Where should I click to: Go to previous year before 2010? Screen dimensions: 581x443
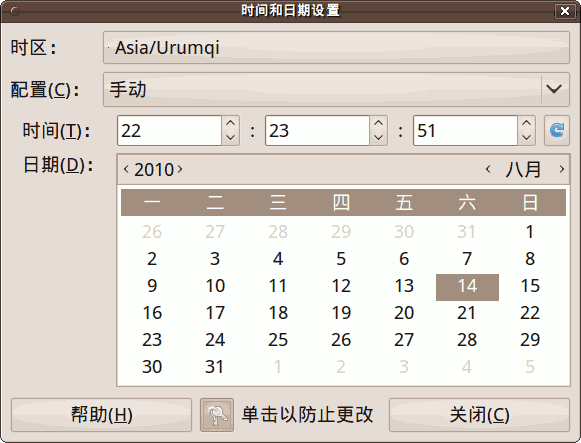(126, 169)
